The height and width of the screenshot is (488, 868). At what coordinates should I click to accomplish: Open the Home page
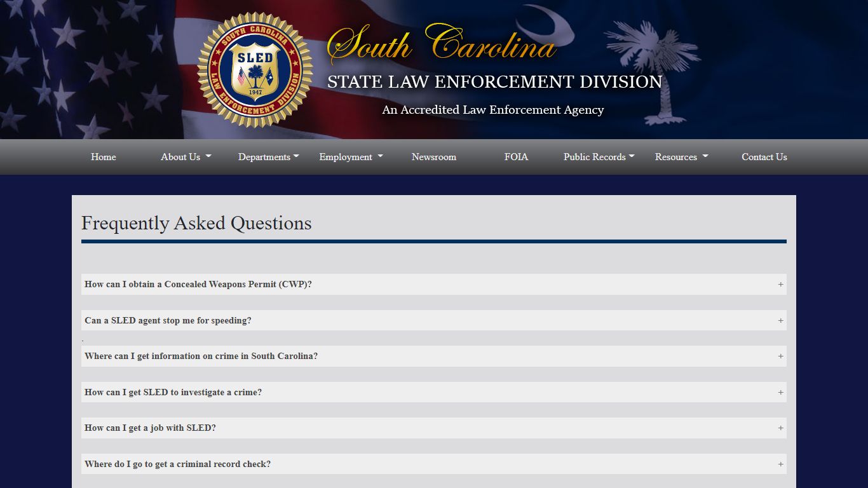(104, 157)
